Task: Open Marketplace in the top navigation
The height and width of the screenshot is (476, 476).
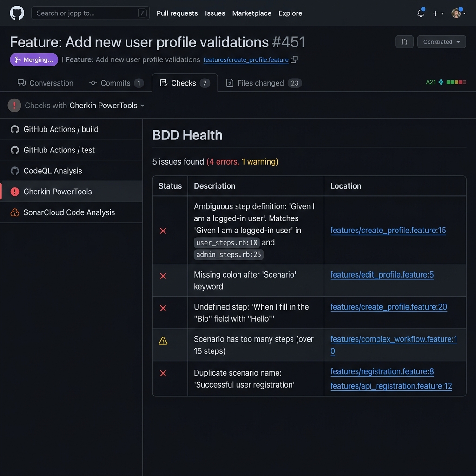Action: click(x=251, y=13)
